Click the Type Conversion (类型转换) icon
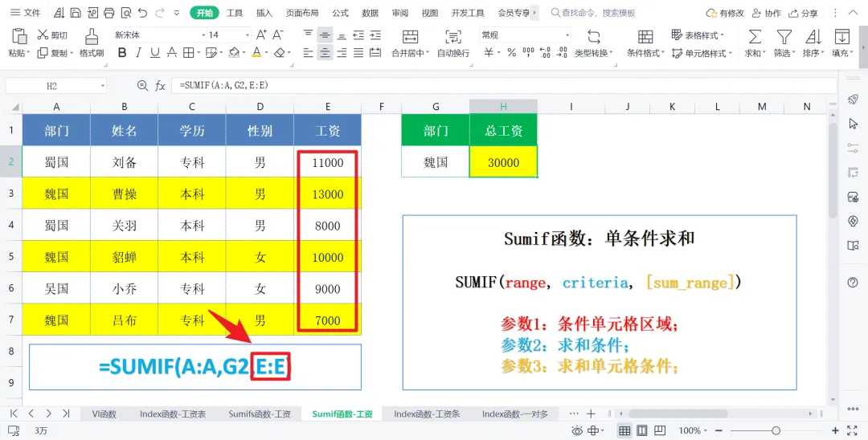The width and height of the screenshot is (868, 440). tap(593, 36)
